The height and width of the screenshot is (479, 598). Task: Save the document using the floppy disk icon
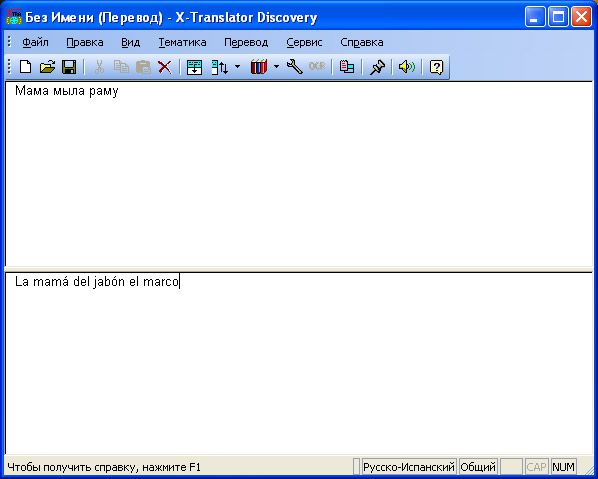(69, 67)
